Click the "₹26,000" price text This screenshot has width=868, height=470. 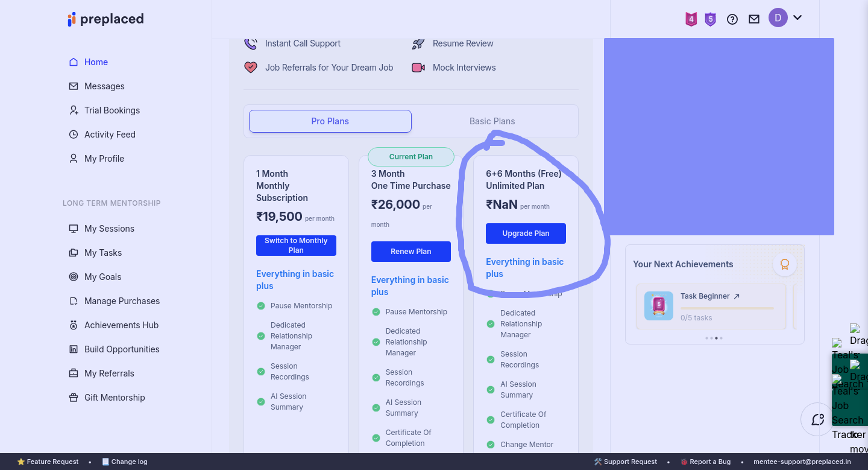tap(395, 205)
